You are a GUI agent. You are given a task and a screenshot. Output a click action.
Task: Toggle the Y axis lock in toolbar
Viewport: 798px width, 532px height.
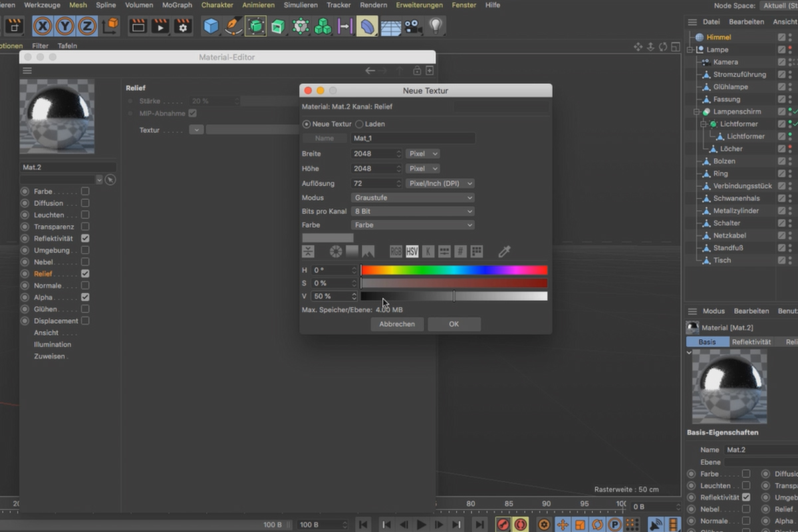coord(65,26)
